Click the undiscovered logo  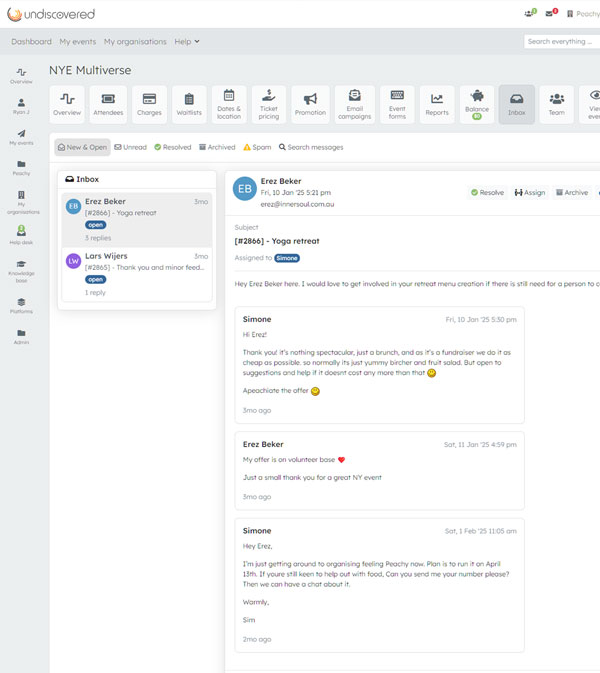click(x=51, y=14)
